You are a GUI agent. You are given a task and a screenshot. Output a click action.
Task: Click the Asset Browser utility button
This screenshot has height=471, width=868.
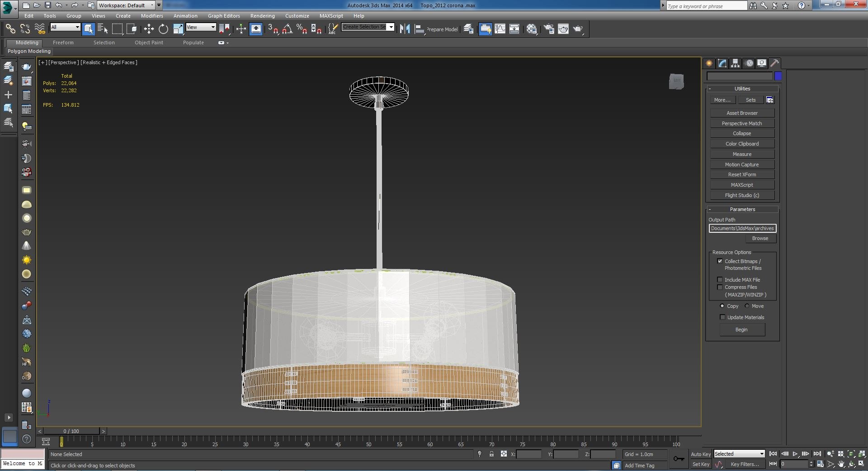[742, 113]
